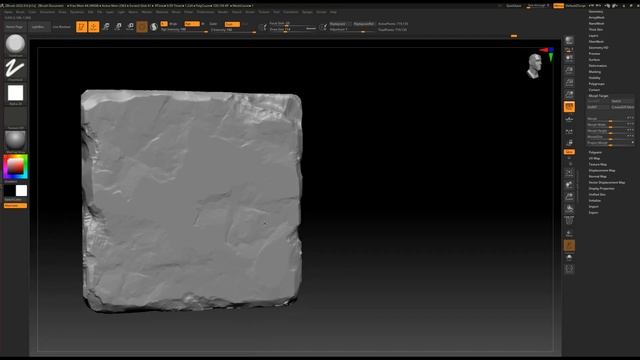Expand the Deformation subpalette
The width and height of the screenshot is (640, 360).
[598, 66]
